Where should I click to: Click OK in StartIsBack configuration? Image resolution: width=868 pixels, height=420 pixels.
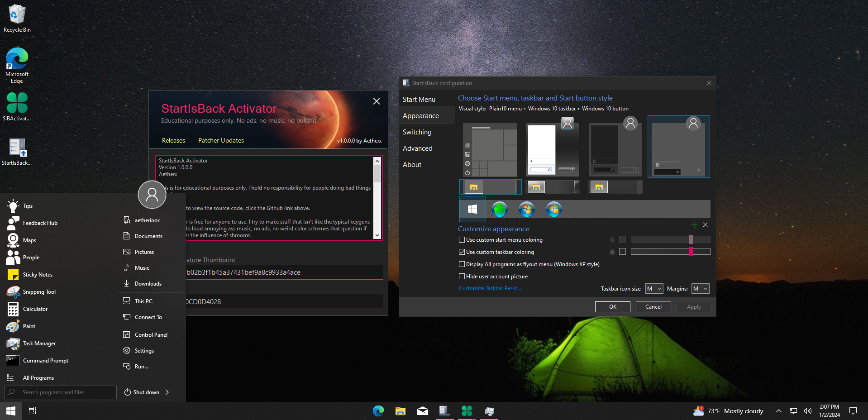(613, 307)
